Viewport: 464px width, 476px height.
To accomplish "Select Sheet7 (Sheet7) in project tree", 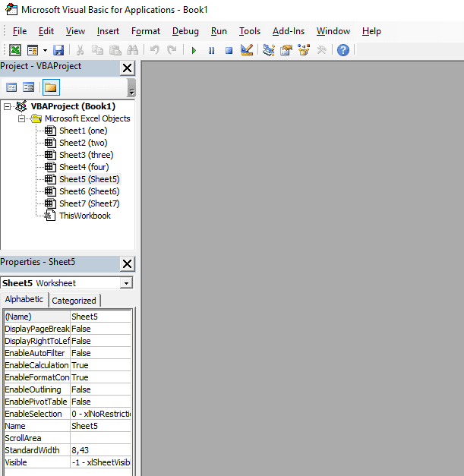I will [x=90, y=203].
